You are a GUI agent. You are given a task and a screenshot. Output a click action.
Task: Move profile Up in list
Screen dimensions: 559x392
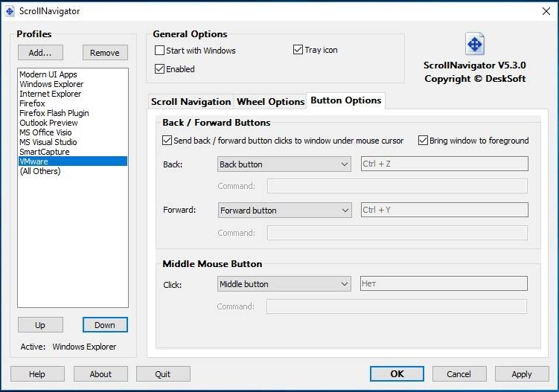tap(40, 325)
